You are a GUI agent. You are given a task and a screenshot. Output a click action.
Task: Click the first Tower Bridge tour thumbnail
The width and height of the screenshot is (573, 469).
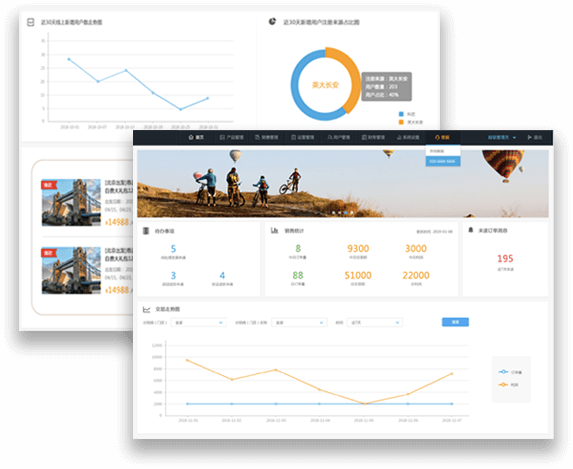coord(71,202)
